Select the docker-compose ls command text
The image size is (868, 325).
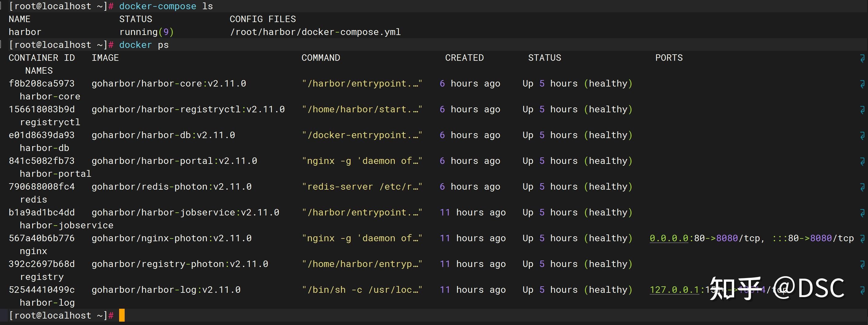click(166, 6)
